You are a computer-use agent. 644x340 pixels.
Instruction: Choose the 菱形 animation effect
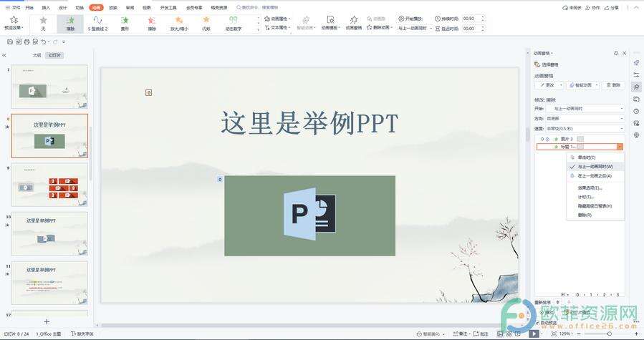(125, 24)
